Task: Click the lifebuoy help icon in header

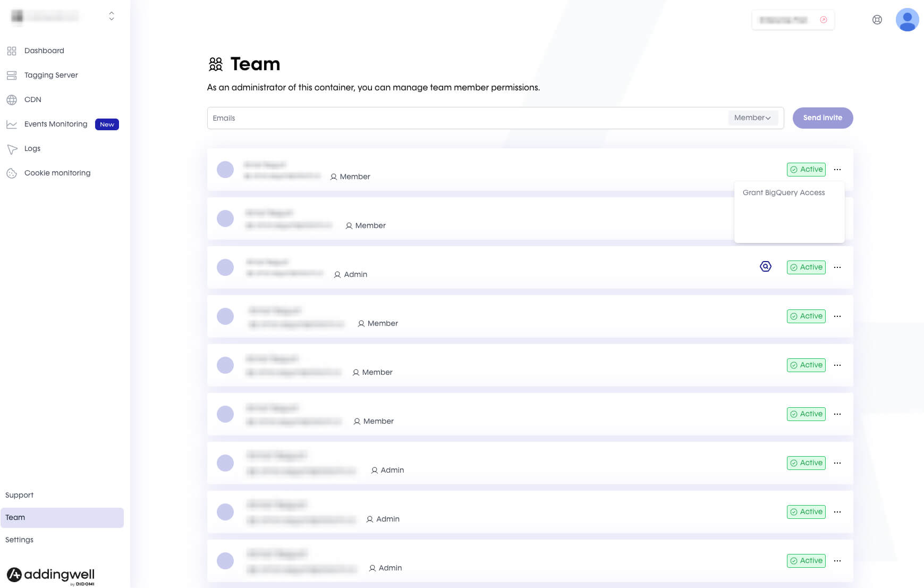Action: 877,20
